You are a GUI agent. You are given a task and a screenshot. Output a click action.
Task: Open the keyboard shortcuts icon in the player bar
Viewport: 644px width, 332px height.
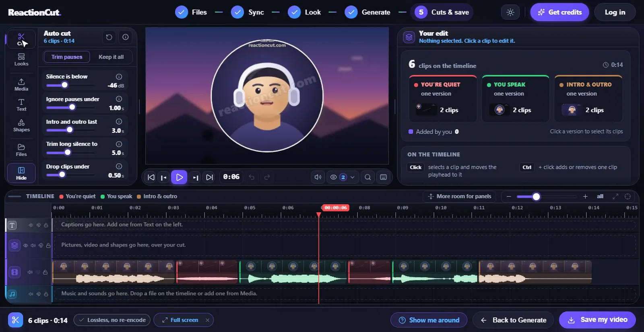point(383,177)
